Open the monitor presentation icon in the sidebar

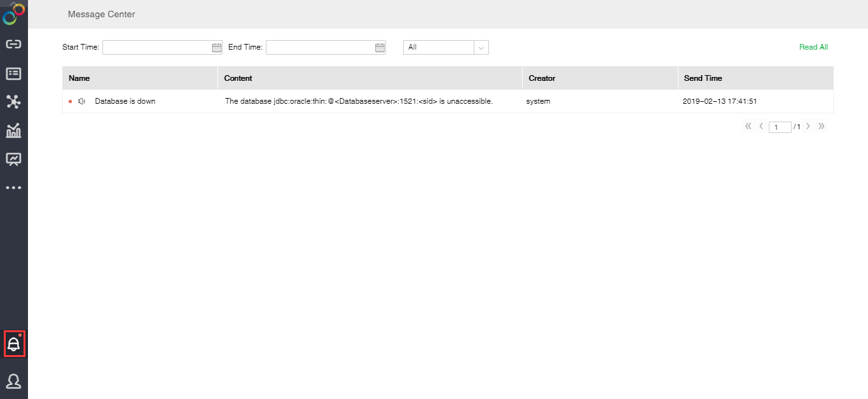pos(13,159)
